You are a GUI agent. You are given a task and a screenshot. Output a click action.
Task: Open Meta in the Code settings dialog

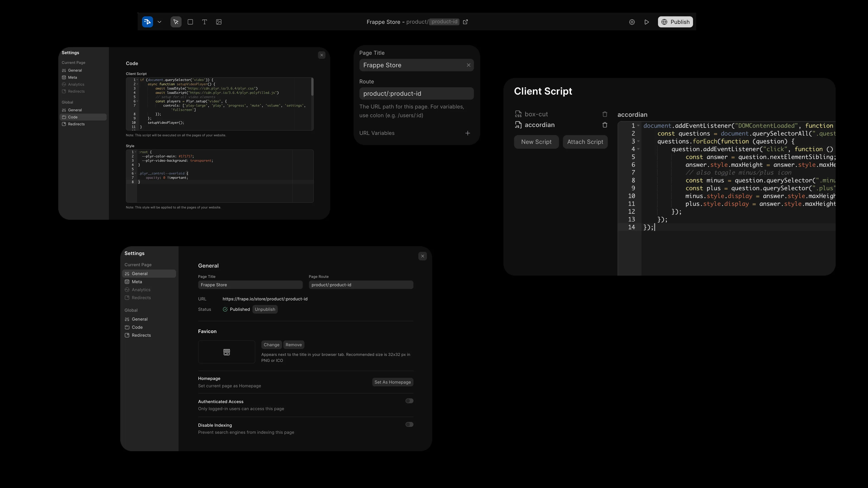coord(83,77)
